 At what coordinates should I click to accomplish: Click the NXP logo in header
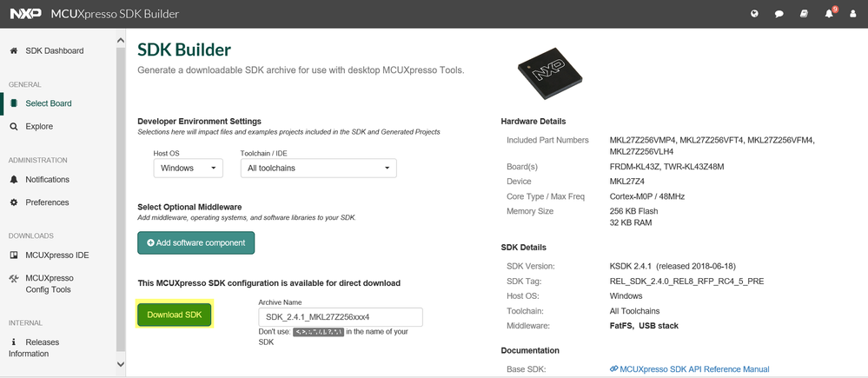tap(25, 14)
